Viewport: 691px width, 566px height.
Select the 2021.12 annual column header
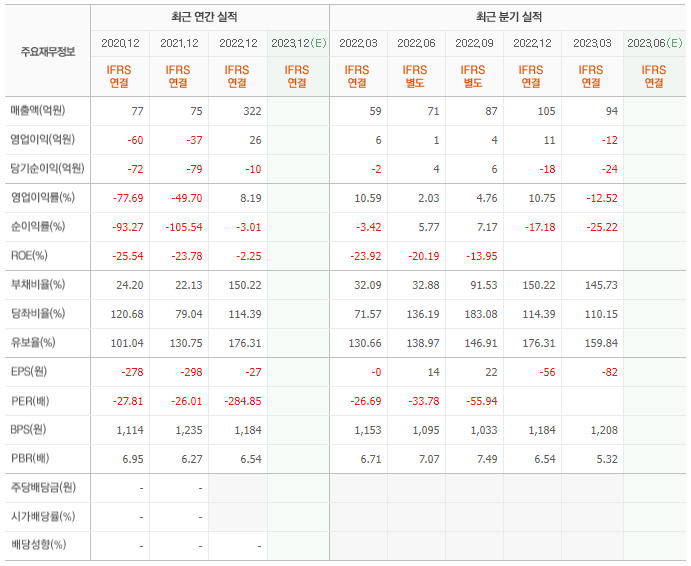(x=179, y=43)
